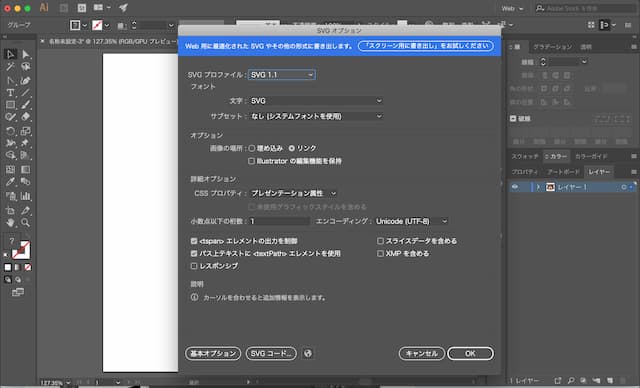Select the Column Graph tool
640x388 pixels.
coord(26,196)
